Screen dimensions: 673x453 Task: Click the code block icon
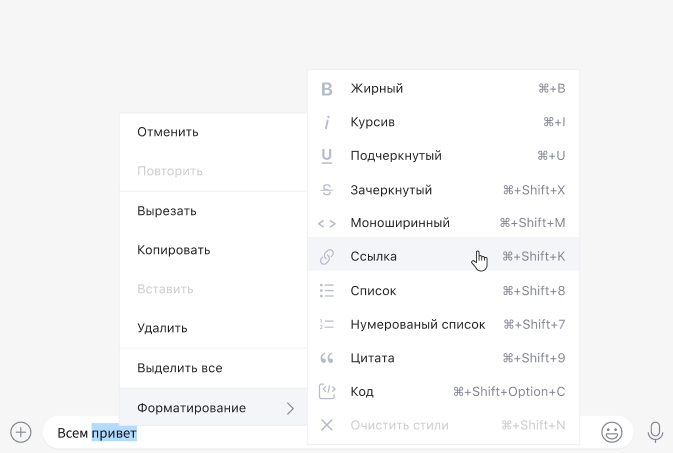coord(326,392)
